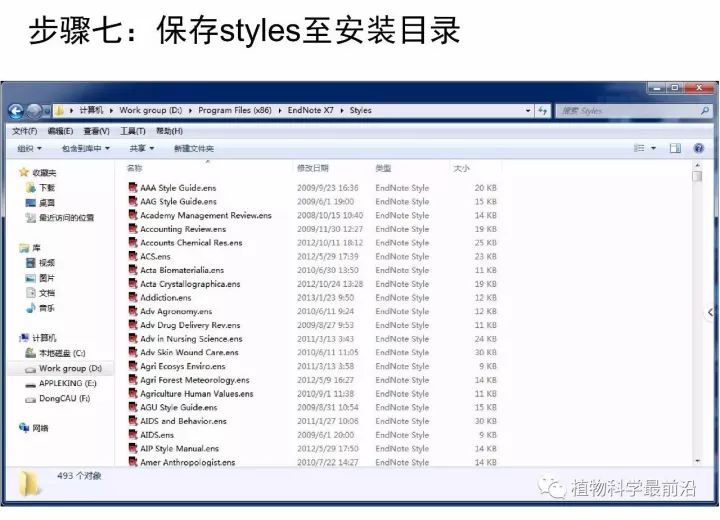This screenshot has width=720, height=520.
Task: Open the 工具(T) menu
Action: click(x=132, y=131)
